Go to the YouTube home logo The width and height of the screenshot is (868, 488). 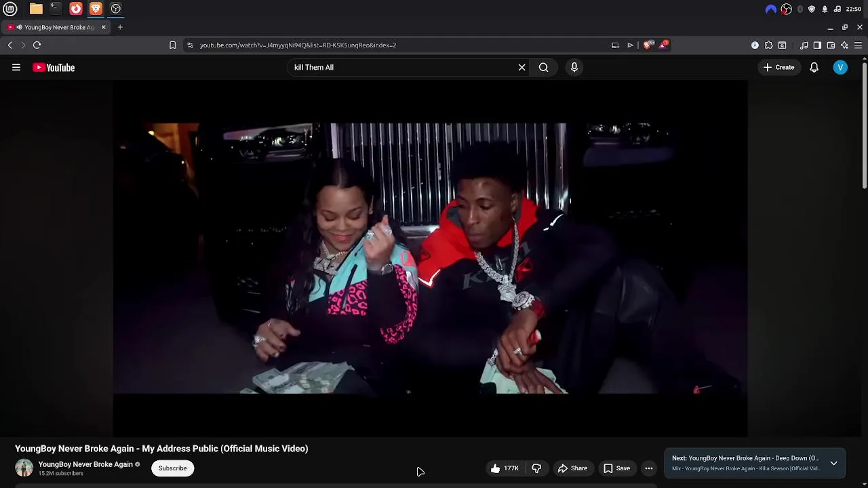[54, 67]
